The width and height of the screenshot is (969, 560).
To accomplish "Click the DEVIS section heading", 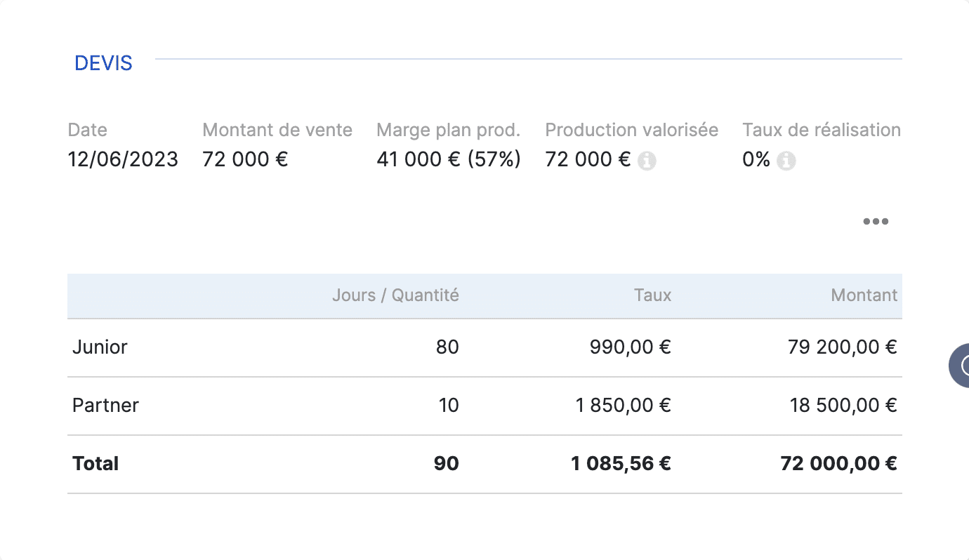I will 103,63.
